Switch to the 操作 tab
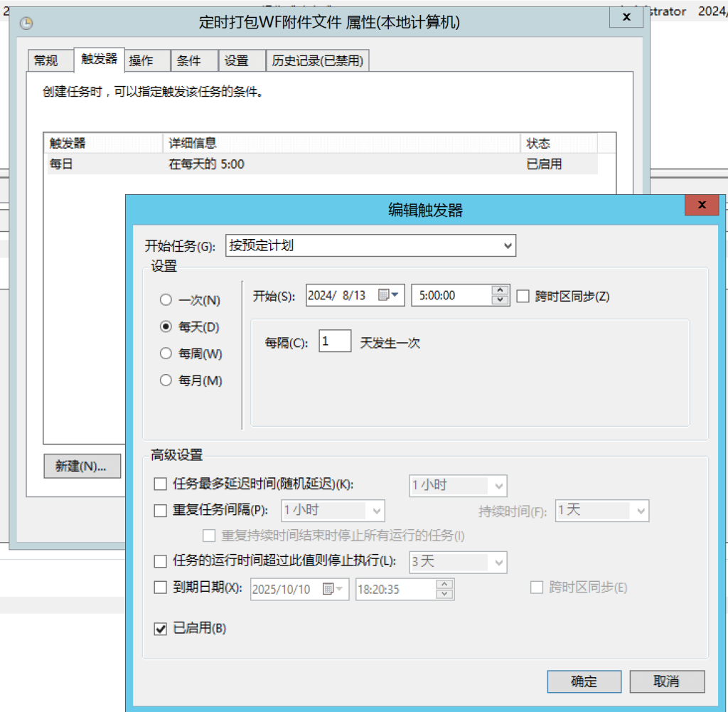The width and height of the screenshot is (728, 712). (147, 60)
